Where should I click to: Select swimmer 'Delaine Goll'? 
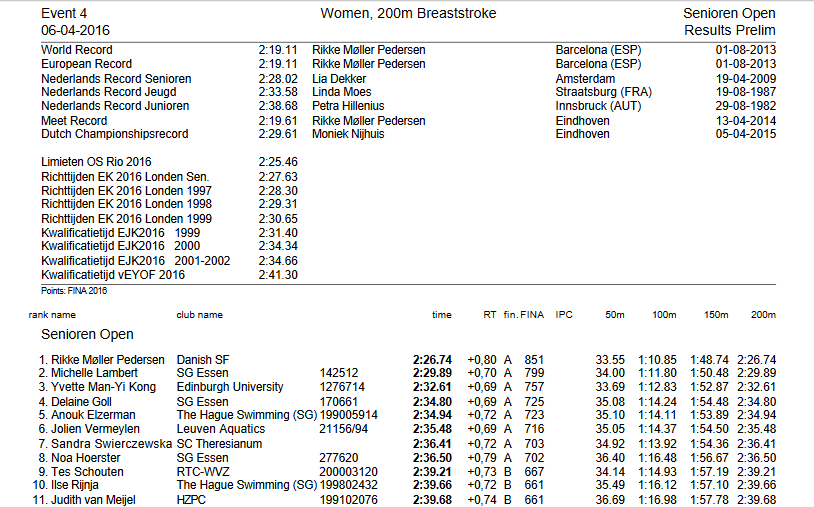coord(81,402)
